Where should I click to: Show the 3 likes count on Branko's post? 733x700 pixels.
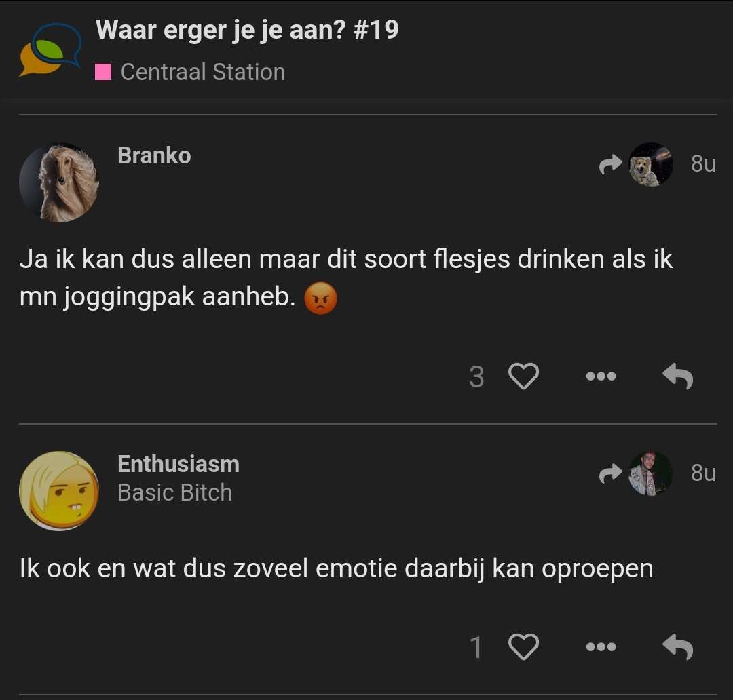(x=476, y=376)
